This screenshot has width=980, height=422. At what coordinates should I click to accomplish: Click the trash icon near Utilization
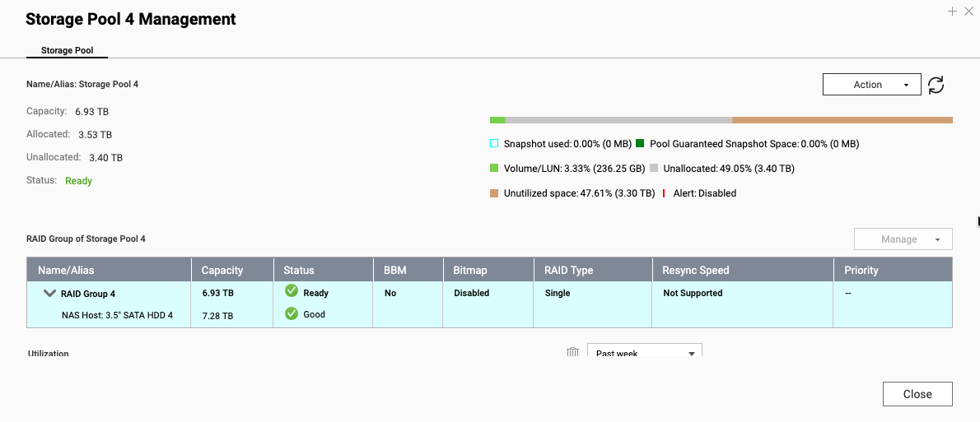(572, 352)
